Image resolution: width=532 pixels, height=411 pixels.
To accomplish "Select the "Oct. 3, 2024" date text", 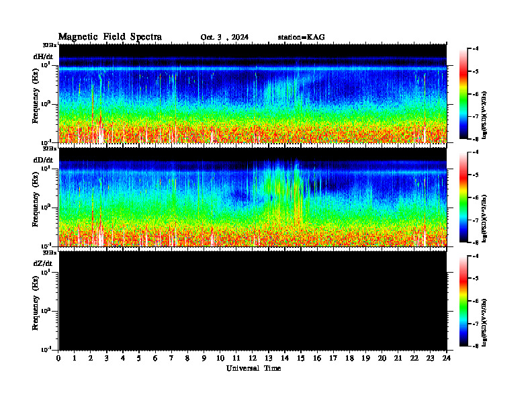I will (x=224, y=38).
